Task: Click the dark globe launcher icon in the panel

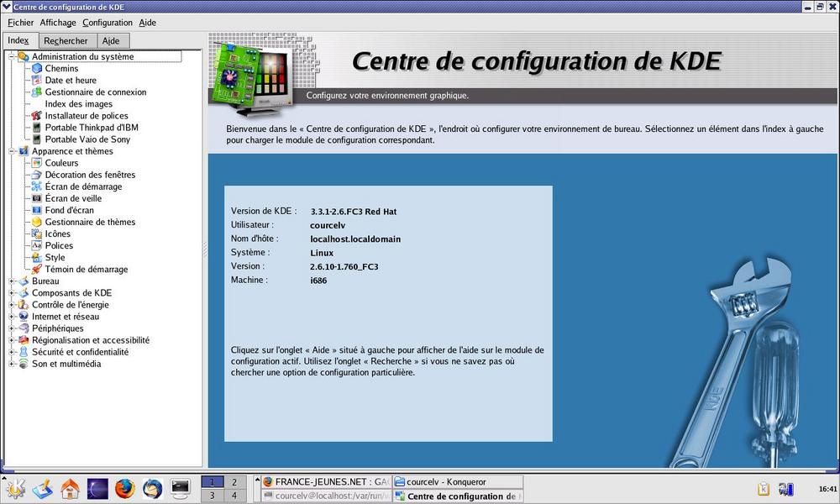Action: (97, 489)
